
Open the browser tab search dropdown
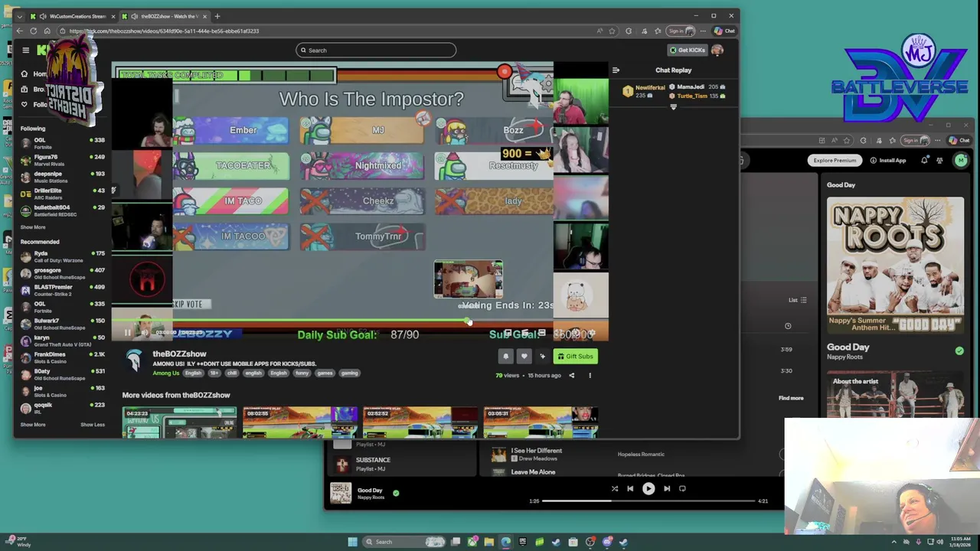[20, 16]
